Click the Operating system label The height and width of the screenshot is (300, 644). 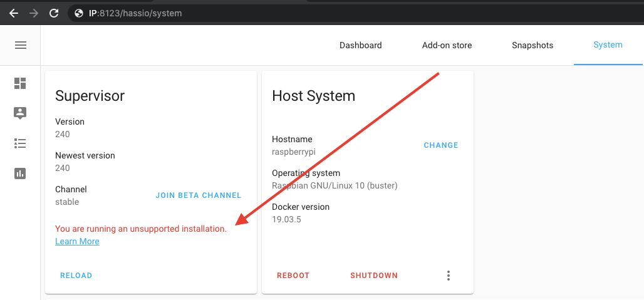pyautogui.click(x=306, y=173)
